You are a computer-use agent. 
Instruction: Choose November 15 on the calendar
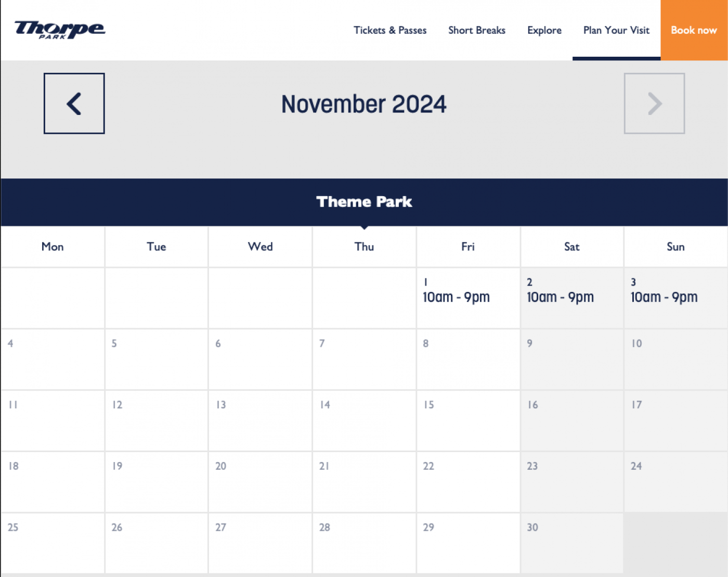coord(468,420)
